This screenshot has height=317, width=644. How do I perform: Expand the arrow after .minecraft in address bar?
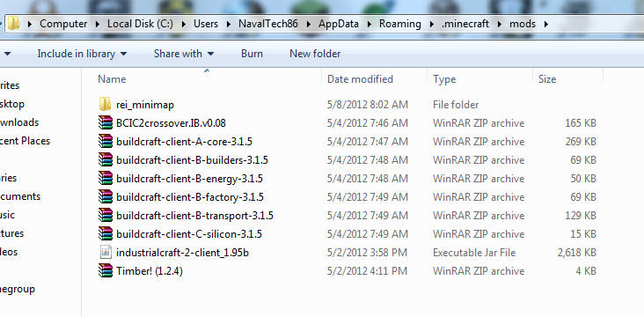point(499,24)
